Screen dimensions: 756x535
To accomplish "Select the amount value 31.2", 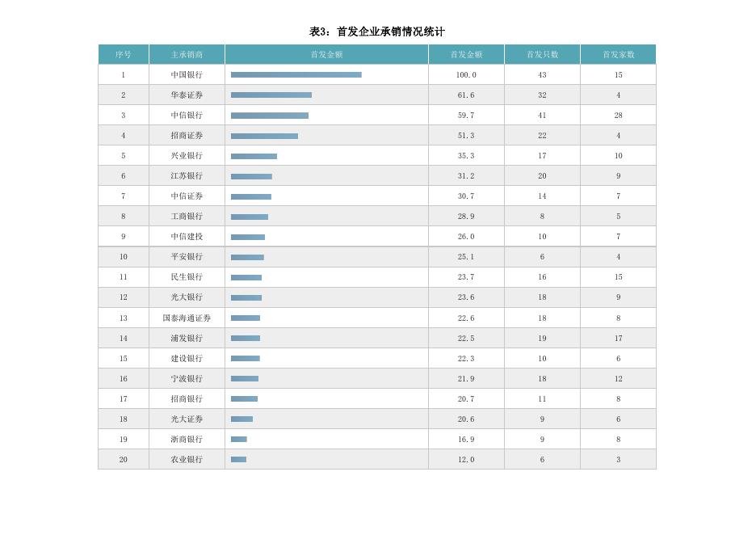I will pos(466,176).
